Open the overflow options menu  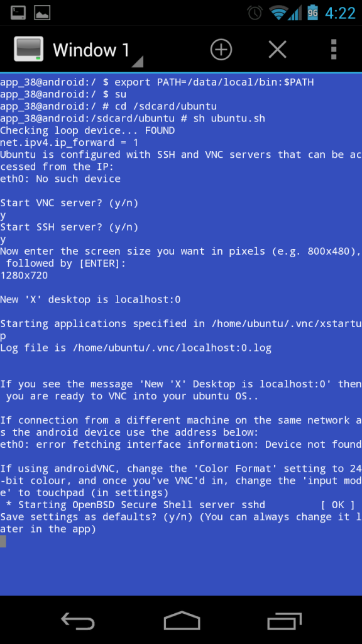click(x=334, y=50)
